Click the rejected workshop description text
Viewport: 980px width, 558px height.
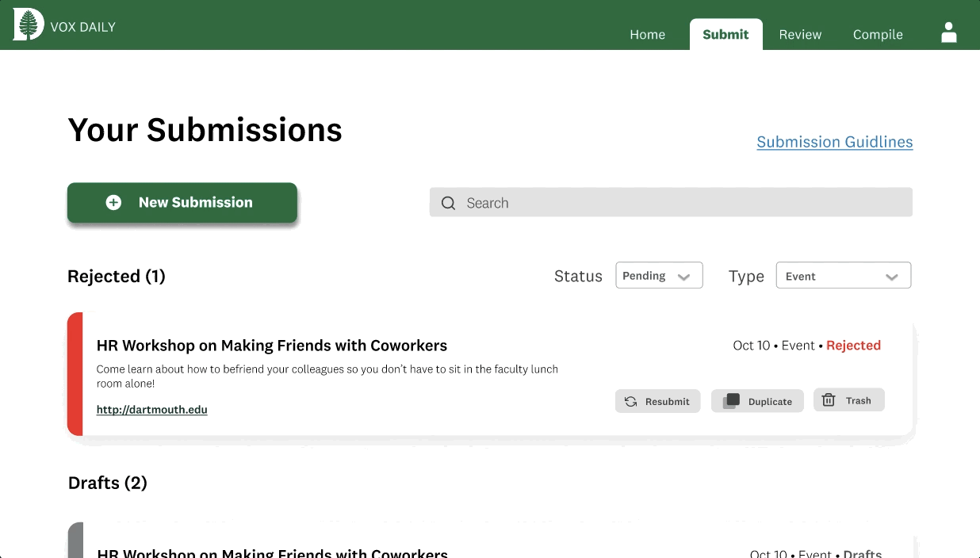click(x=327, y=376)
